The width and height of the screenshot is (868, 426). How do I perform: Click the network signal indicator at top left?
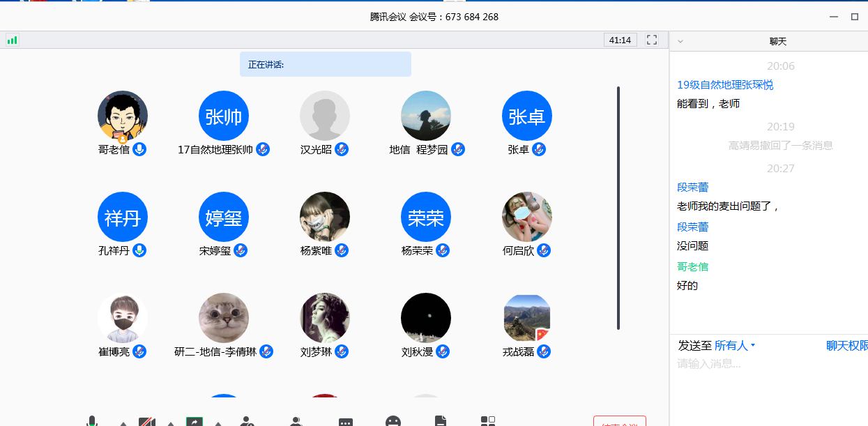[12, 40]
